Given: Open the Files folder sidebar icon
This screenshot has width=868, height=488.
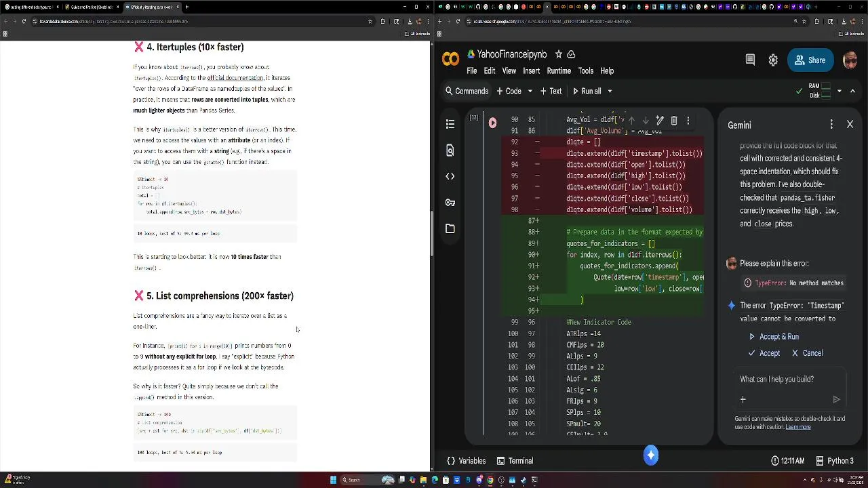Looking at the screenshot, I should tap(450, 228).
